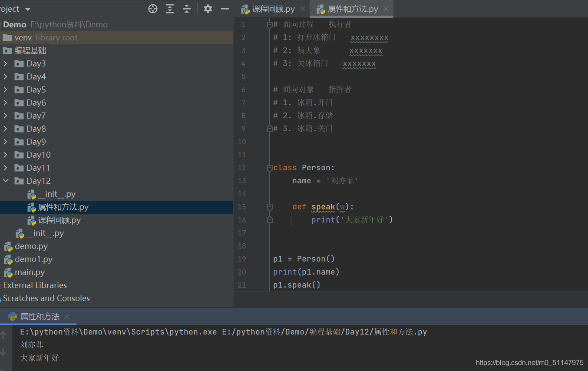588x371 pixels.
Task: Click the Day10 folder icon
Action: [x=19, y=155]
